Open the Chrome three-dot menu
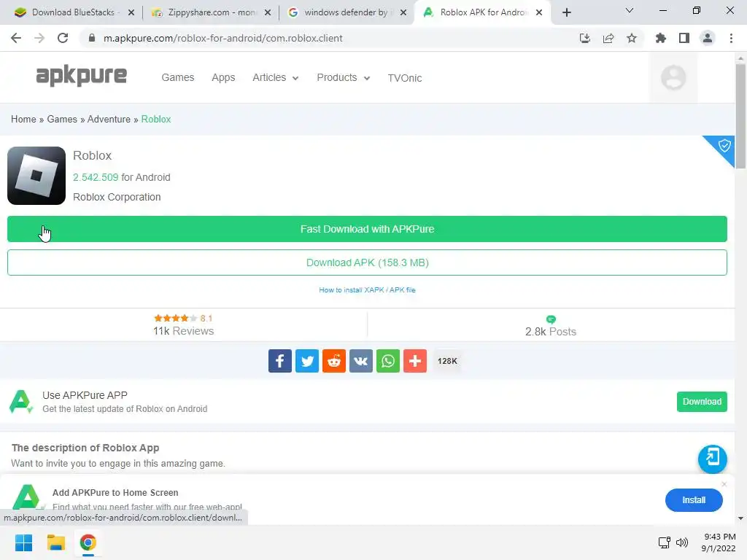Image resolution: width=747 pixels, height=560 pixels. [731, 38]
